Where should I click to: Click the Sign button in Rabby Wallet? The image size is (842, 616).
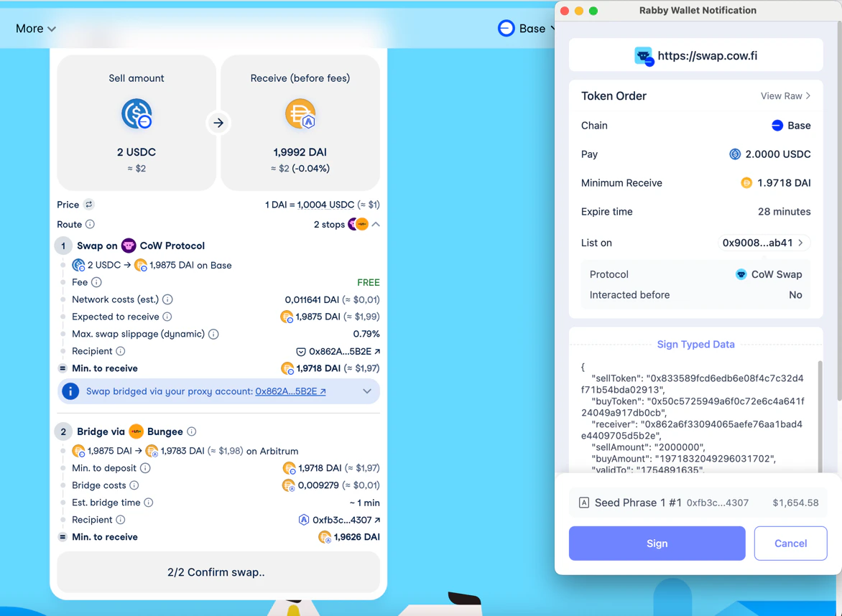(657, 543)
